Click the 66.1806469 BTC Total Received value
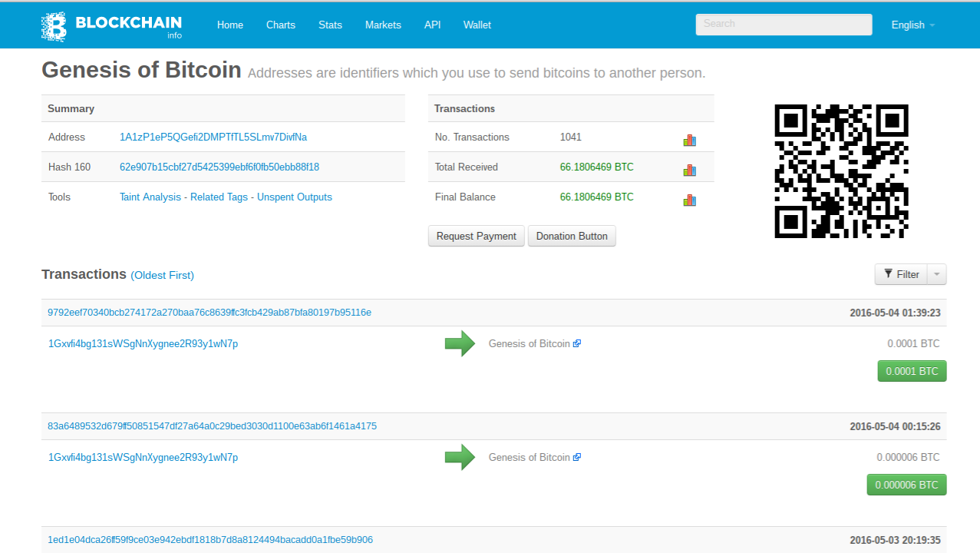 [597, 167]
